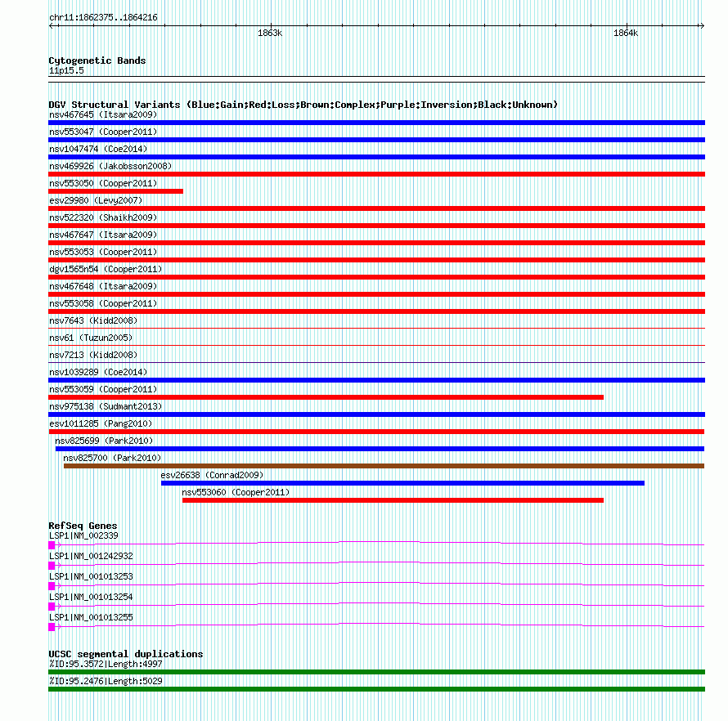
Task: Select the nsv61 (Tuzun2005) label
Action: point(91,338)
